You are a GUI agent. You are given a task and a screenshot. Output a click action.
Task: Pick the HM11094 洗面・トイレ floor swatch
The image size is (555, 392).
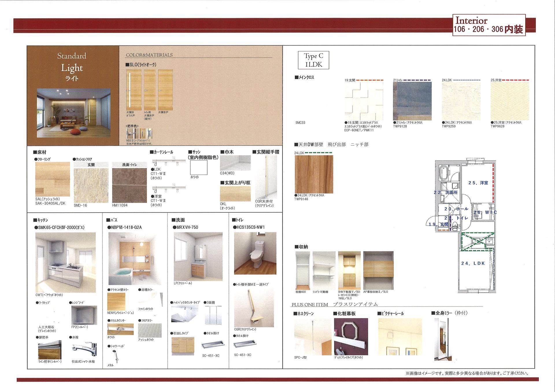(x=129, y=185)
